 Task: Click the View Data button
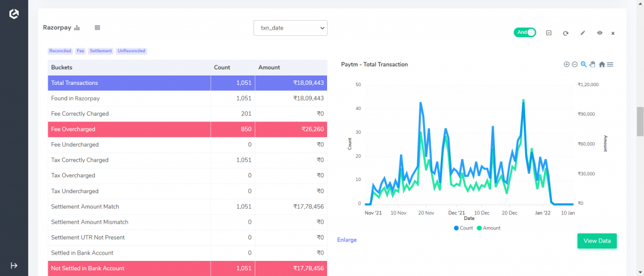(597, 241)
